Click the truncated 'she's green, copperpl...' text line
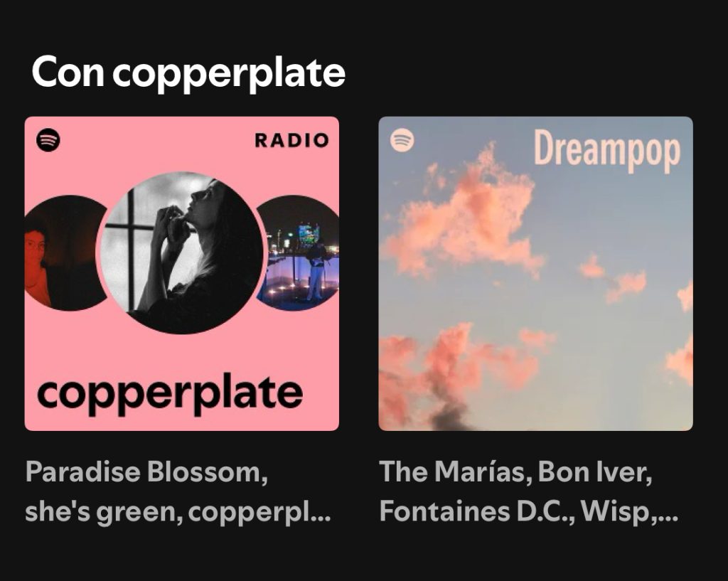This screenshot has width=728, height=581. [178, 512]
